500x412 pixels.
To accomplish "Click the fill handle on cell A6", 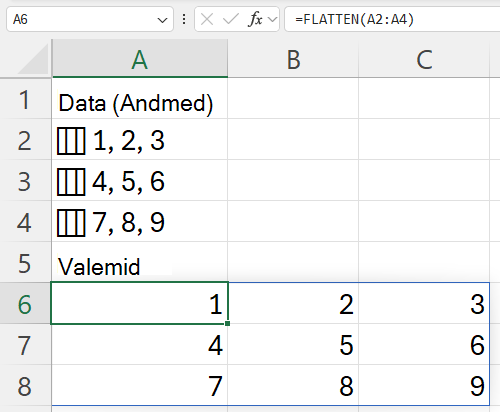I will pyautogui.click(x=227, y=323).
